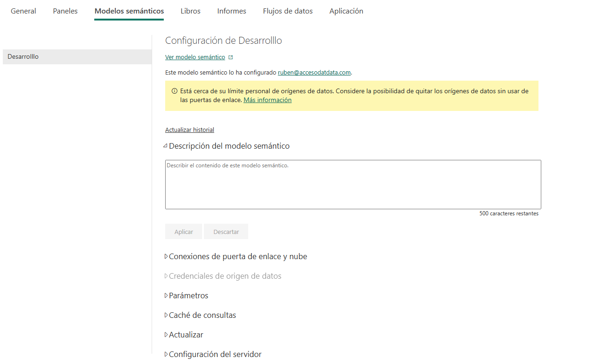Expand the Parámetros section
This screenshot has width=615, height=364.
(166, 296)
